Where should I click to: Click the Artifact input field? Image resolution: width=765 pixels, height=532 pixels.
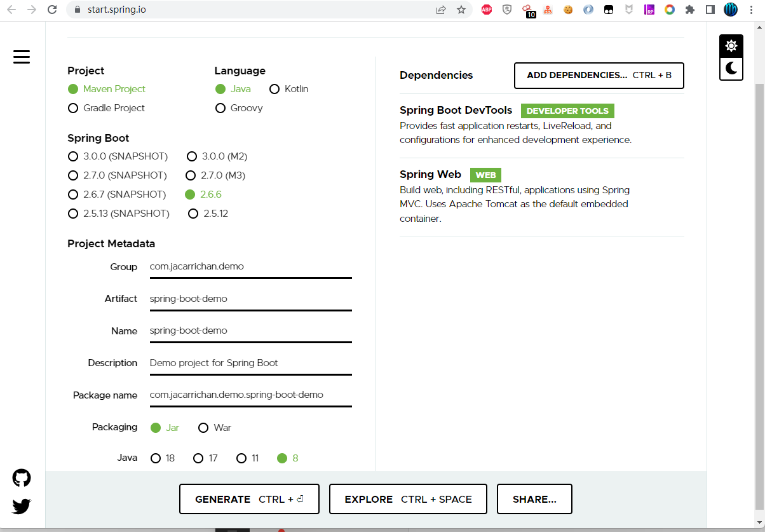pos(250,299)
